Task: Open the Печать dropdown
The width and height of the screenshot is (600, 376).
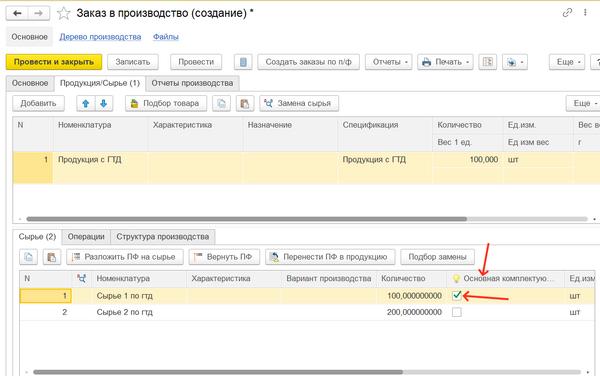Action: pyautogui.click(x=445, y=62)
